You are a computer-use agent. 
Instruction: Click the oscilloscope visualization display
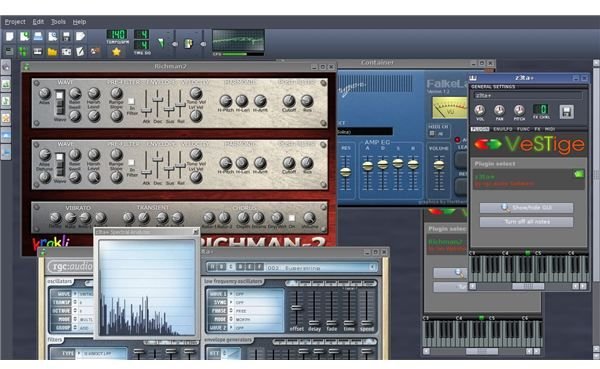(x=238, y=41)
